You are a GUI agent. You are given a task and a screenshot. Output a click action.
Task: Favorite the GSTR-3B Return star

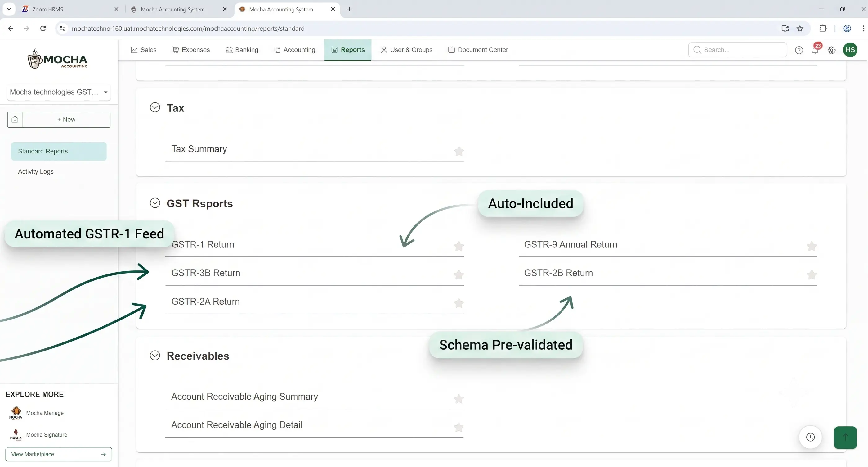tap(459, 275)
